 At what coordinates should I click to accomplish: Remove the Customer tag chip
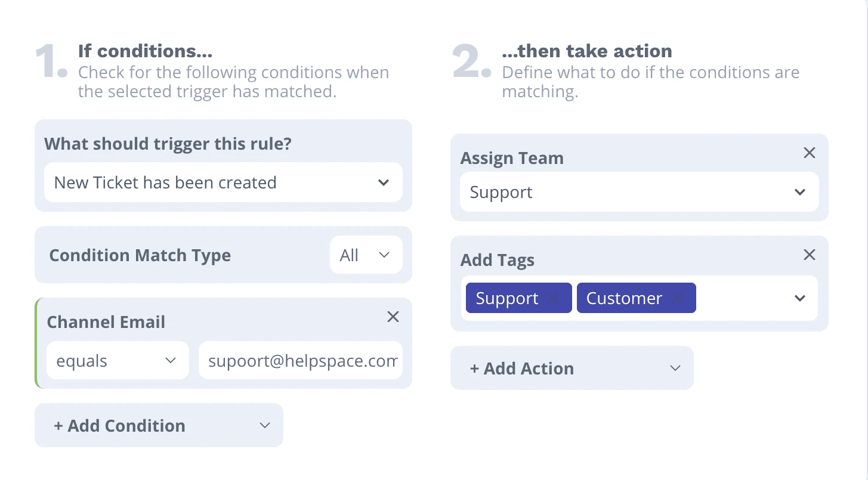678,298
